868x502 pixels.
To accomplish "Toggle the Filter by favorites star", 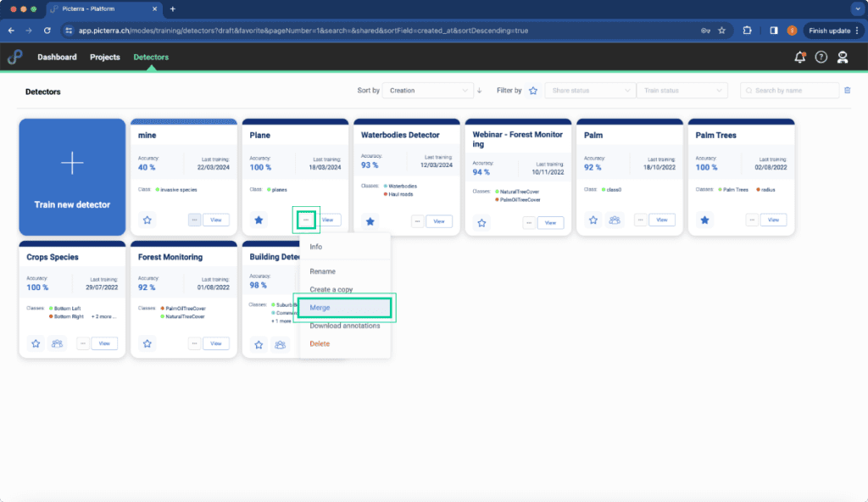I will point(533,91).
